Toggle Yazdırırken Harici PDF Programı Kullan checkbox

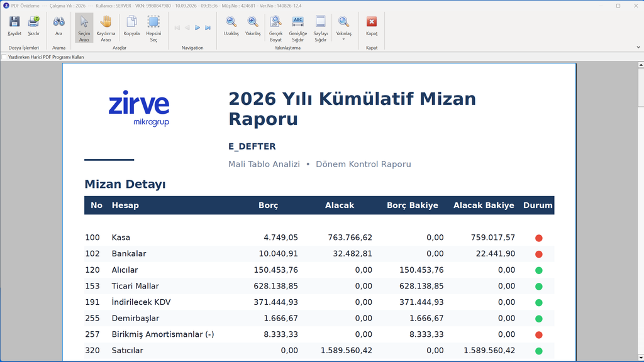4,57
